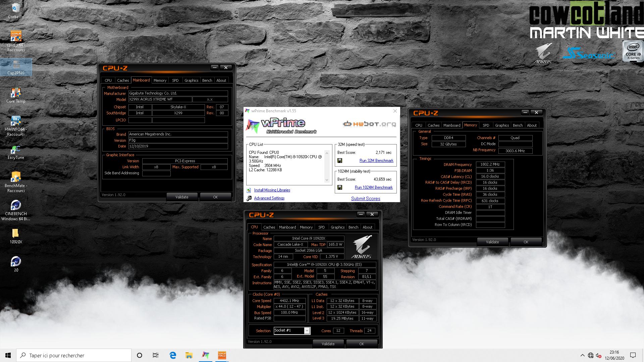This screenshot has height=362, width=644.
Task: Select the Cap2PNG desktop icon
Action: tap(16, 67)
